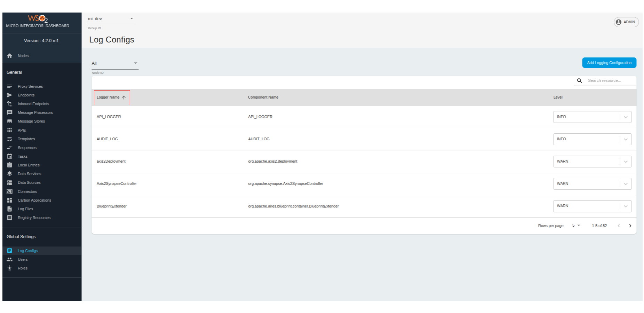Click the Message Processors icon
Screen dimensions: 644x313
pos(9,112)
